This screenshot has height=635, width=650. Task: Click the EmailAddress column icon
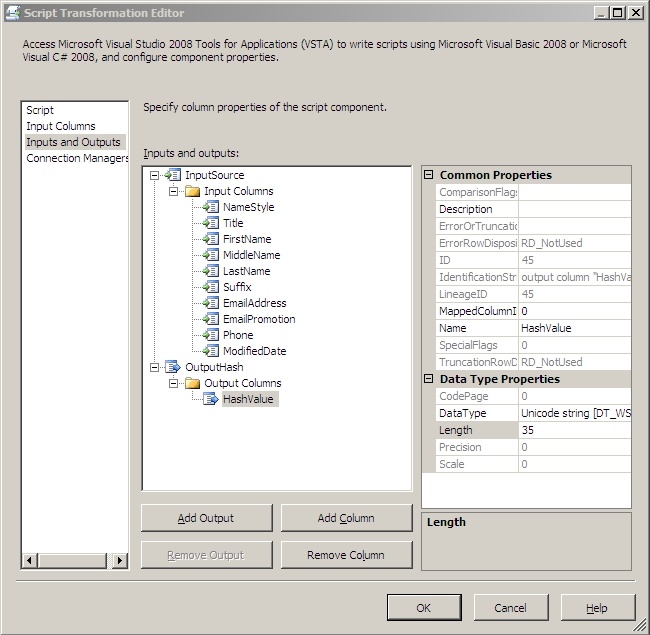(x=211, y=303)
